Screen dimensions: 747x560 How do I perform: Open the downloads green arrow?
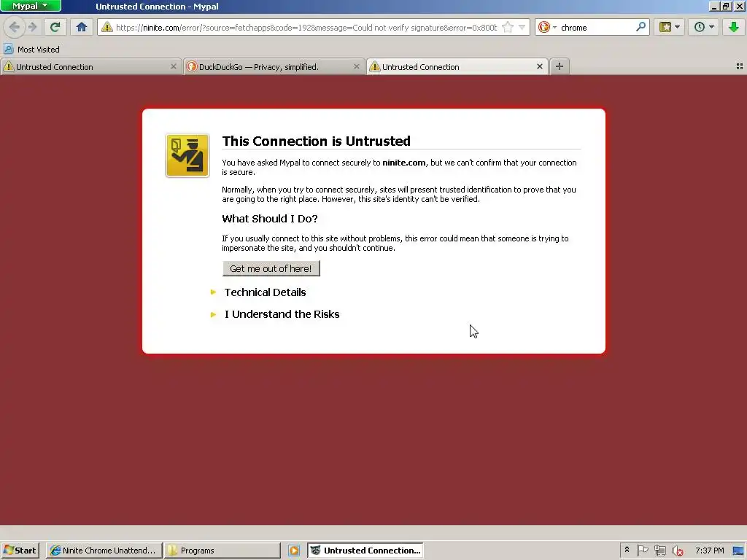click(x=734, y=27)
